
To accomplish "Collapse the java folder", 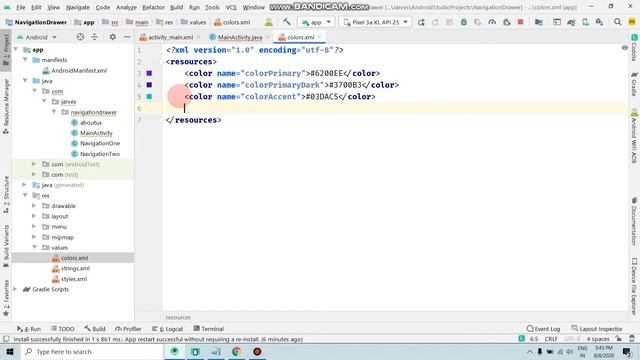I will click(25, 80).
